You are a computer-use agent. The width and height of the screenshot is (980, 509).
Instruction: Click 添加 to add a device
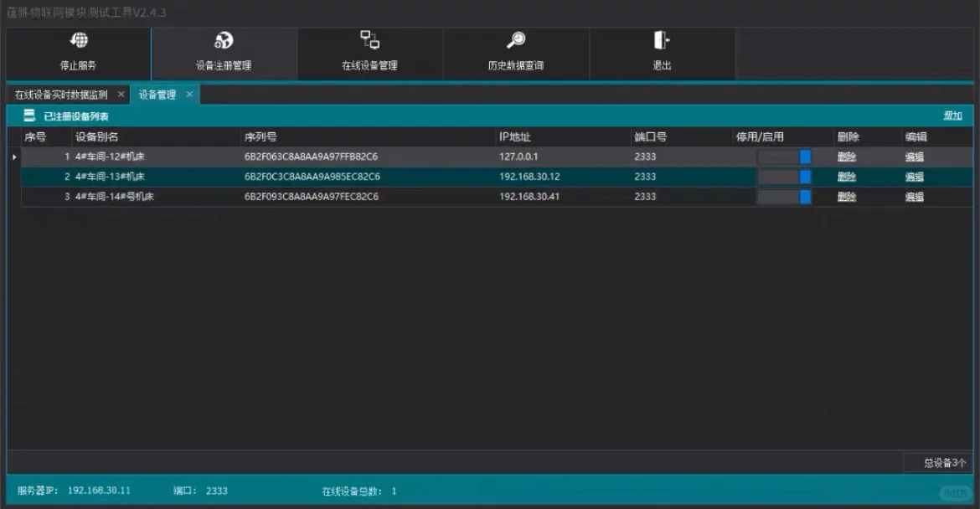pyautogui.click(x=952, y=116)
